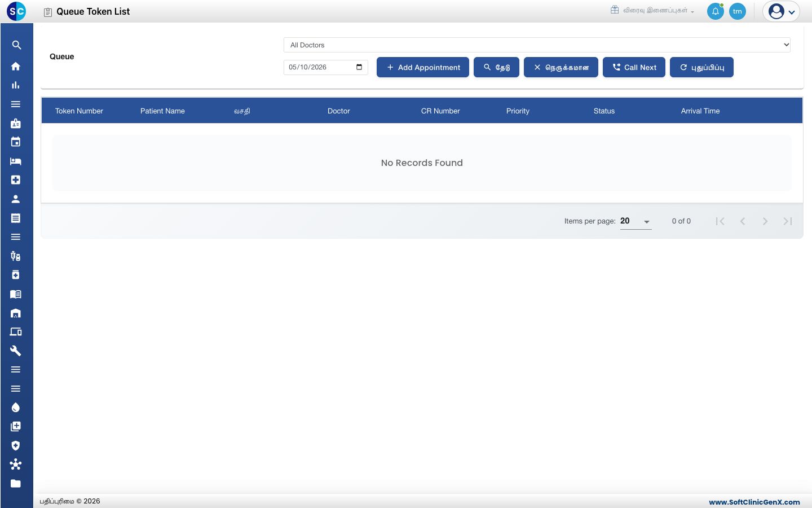Open the shield with cross icon
This screenshot has width=812, height=508.
[16, 446]
